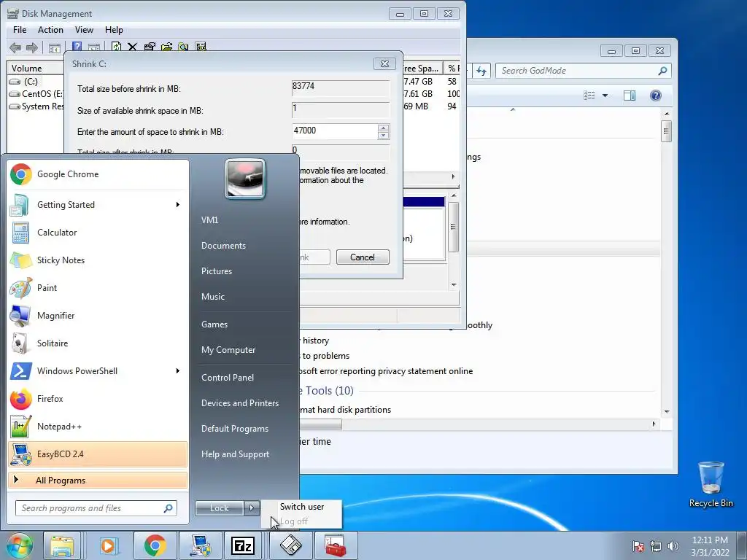
Task: Open Action Center flag tray icon
Action: tap(638, 546)
